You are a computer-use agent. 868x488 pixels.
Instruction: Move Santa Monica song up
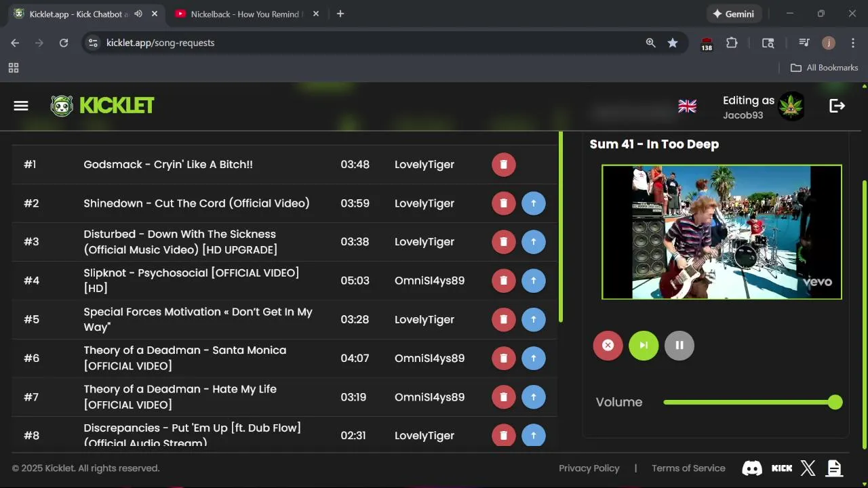click(534, 358)
